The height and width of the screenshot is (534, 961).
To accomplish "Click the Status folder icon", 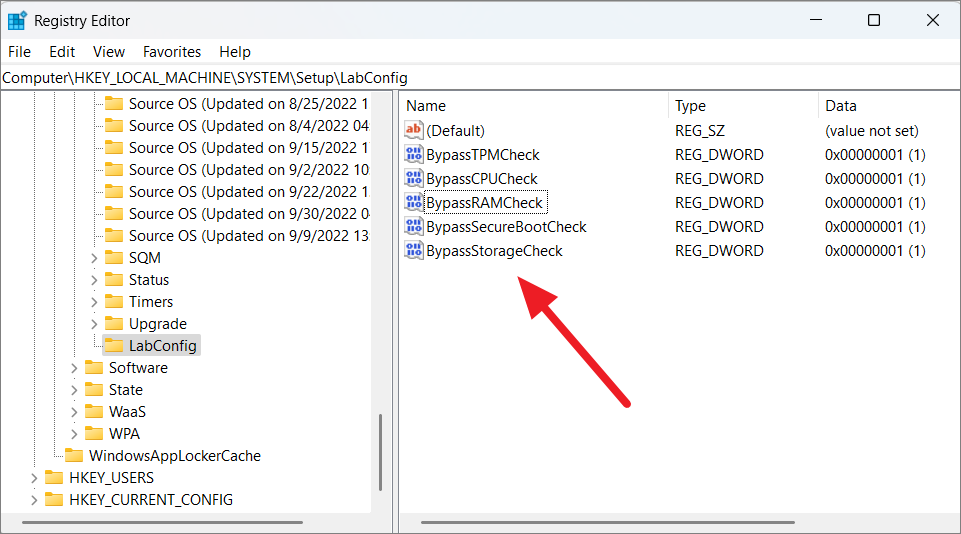I will [x=114, y=280].
